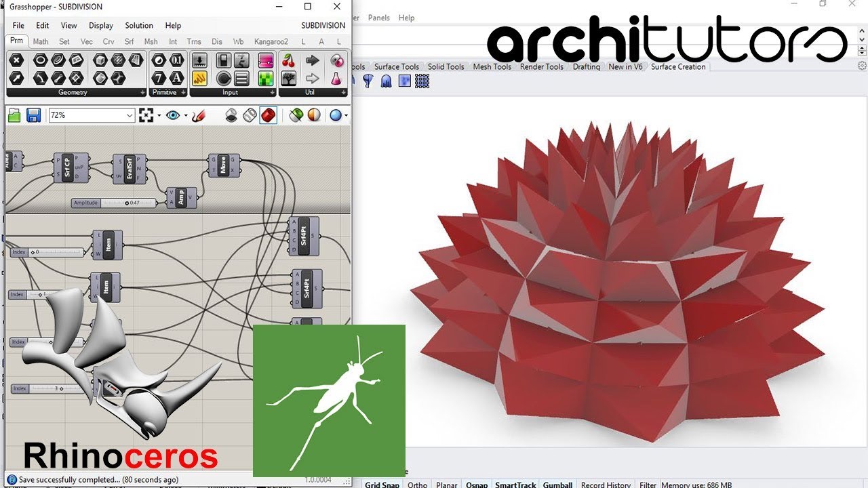Screen dimensions: 868x488
Task: Click Record History in status bar
Action: (606, 485)
